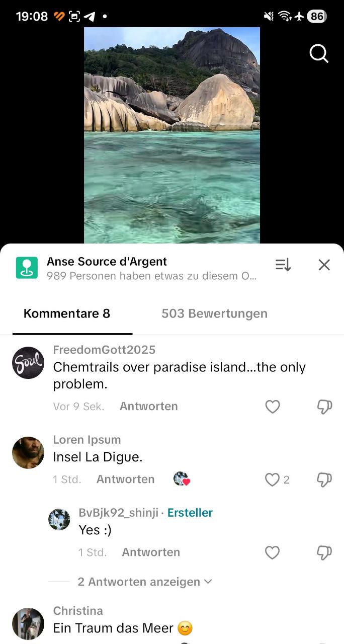Like Loren Ipsum's Insel La Digue comment
This screenshot has width=344, height=644.
pos(273,479)
